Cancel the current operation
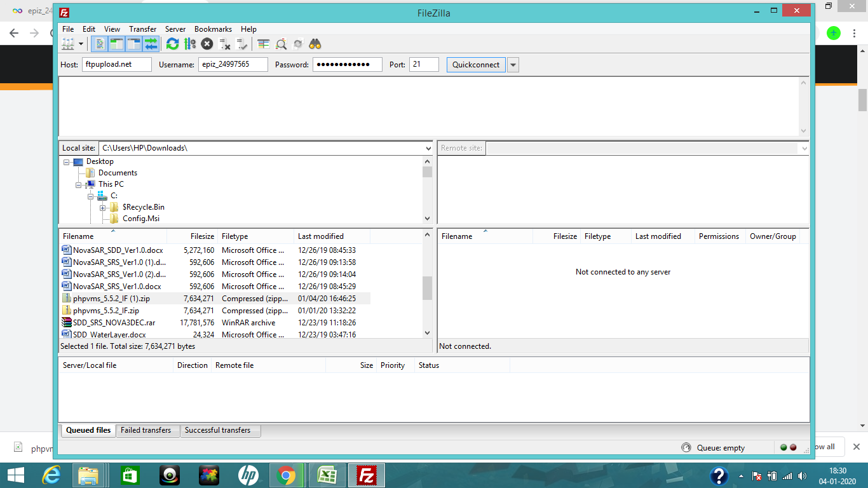868x488 pixels. pyautogui.click(x=207, y=44)
